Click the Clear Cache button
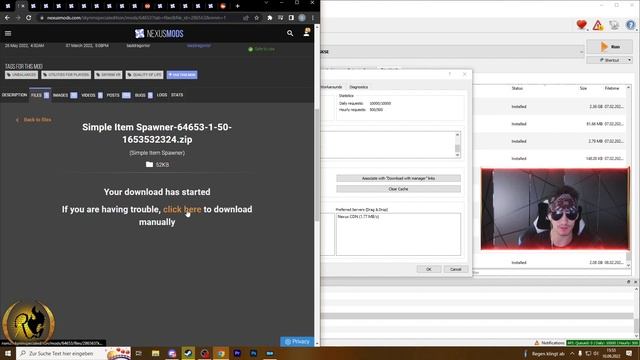Viewport: 640px width, 360px height. click(x=398, y=189)
